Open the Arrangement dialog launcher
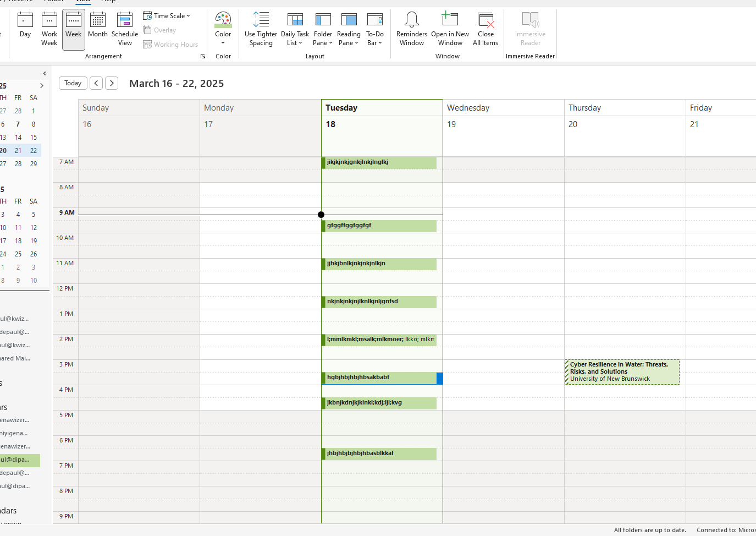Screen dimensions: 756x536 [202, 56]
